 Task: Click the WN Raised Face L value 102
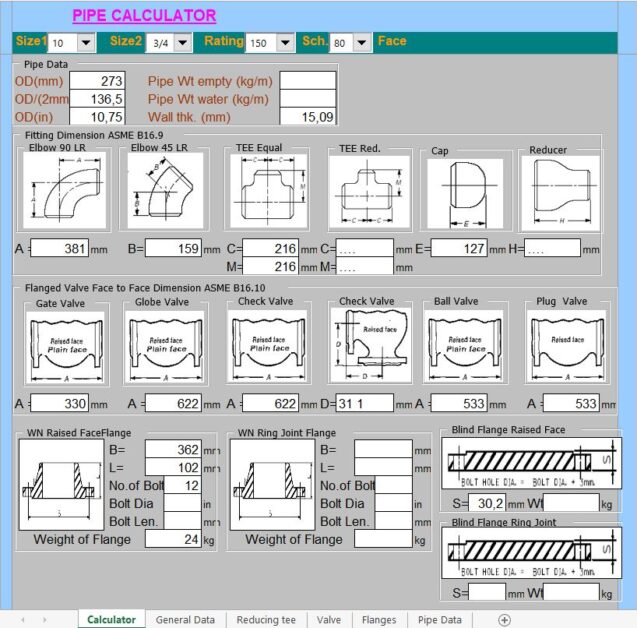point(173,467)
